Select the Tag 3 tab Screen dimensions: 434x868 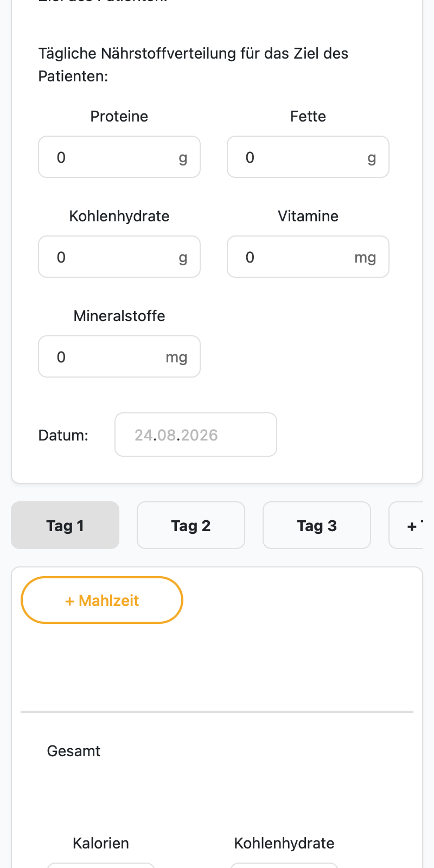coord(317,525)
